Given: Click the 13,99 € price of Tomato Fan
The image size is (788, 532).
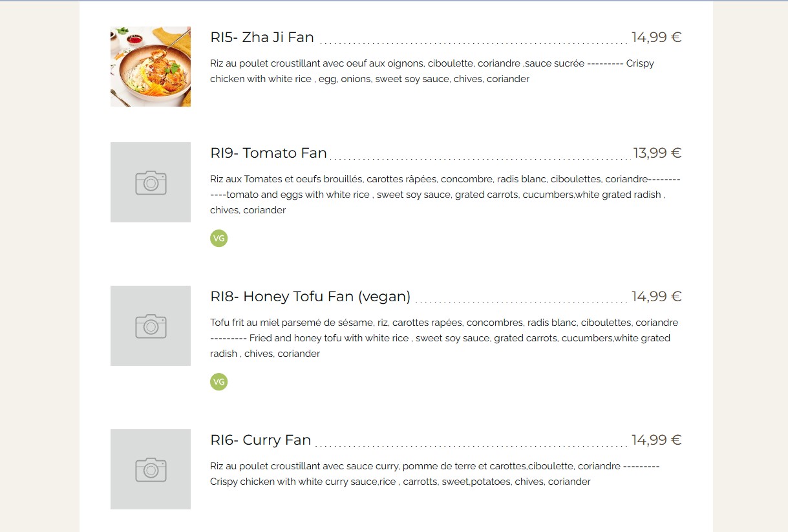Looking at the screenshot, I should click(x=657, y=153).
